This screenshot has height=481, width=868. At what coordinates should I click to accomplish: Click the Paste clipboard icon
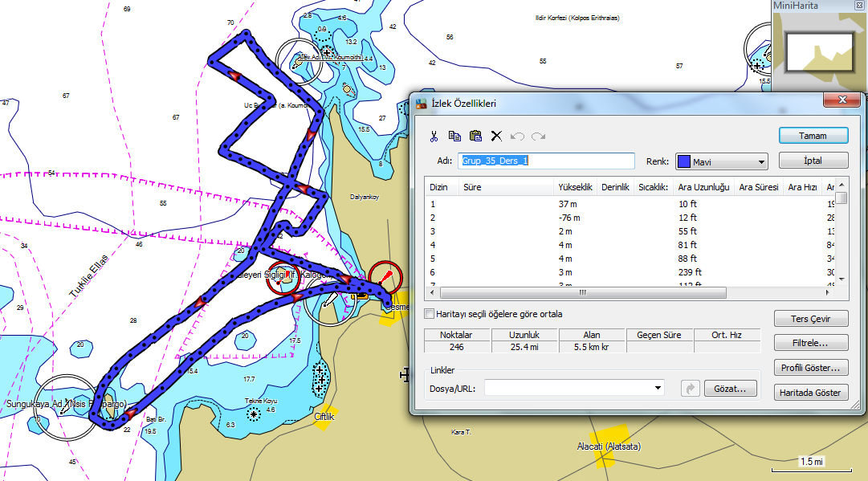tap(475, 137)
